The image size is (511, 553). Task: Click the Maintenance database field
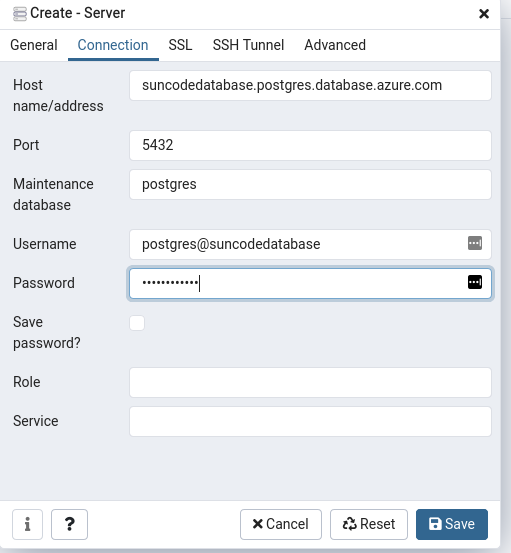310,184
